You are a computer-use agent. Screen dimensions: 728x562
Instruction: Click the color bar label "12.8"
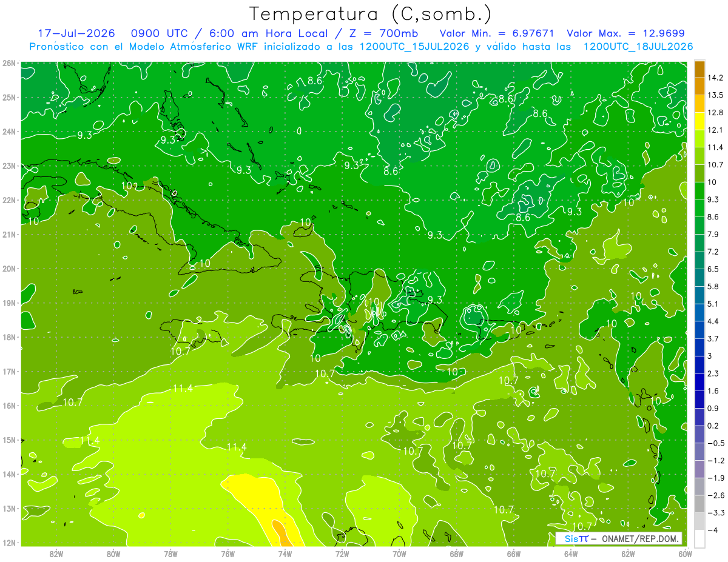tap(715, 113)
